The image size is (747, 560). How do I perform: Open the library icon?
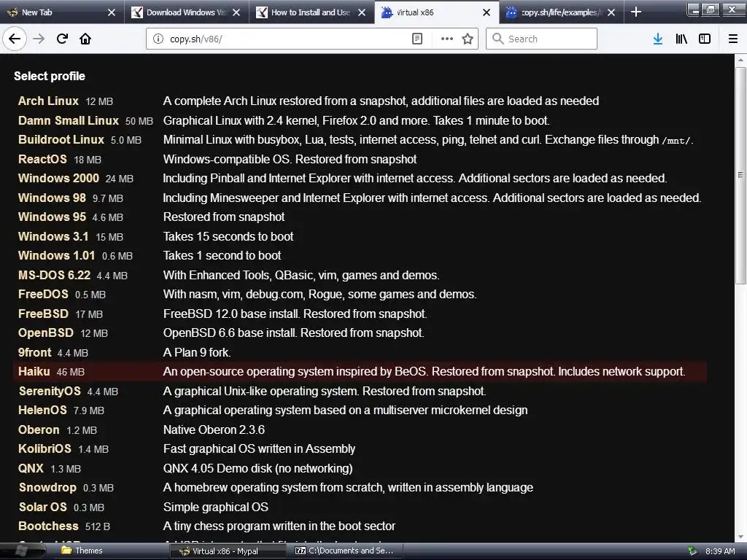681,39
